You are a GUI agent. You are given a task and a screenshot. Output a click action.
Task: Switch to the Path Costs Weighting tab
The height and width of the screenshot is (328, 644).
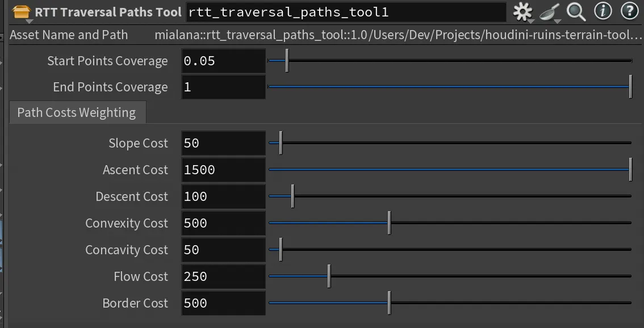[77, 112]
